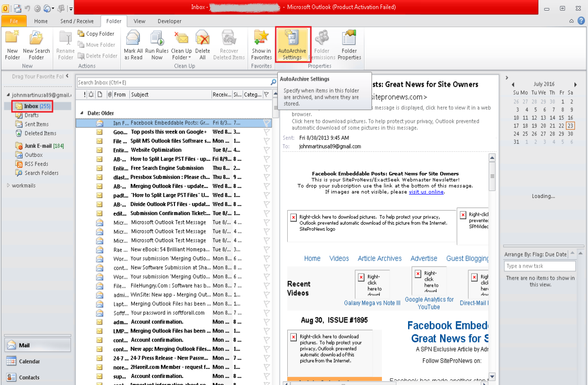
Task: Open the Outbox folder
Action: 34,155
